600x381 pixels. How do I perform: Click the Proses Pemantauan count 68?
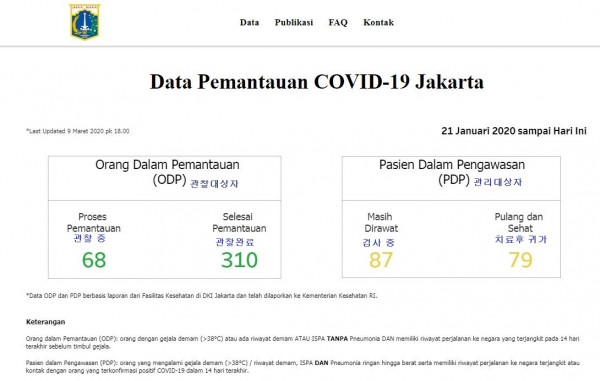[x=94, y=260]
